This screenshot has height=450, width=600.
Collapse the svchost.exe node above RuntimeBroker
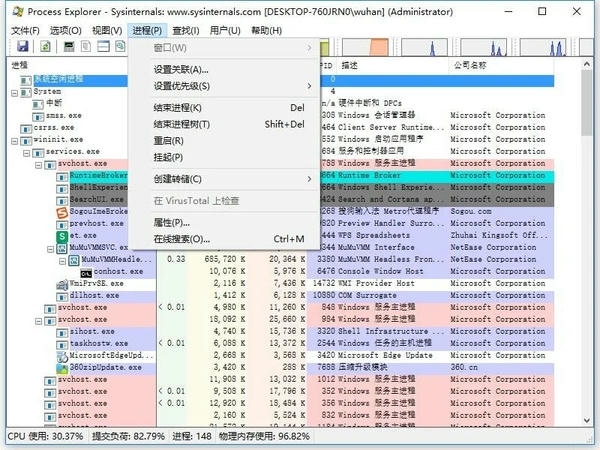39,165
